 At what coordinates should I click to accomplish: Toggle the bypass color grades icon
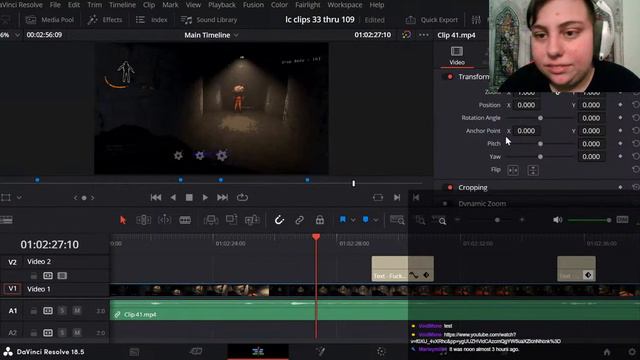[407, 35]
